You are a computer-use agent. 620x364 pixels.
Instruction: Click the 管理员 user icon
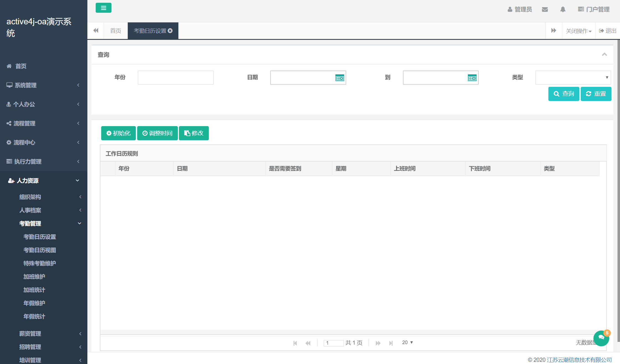pos(510,9)
